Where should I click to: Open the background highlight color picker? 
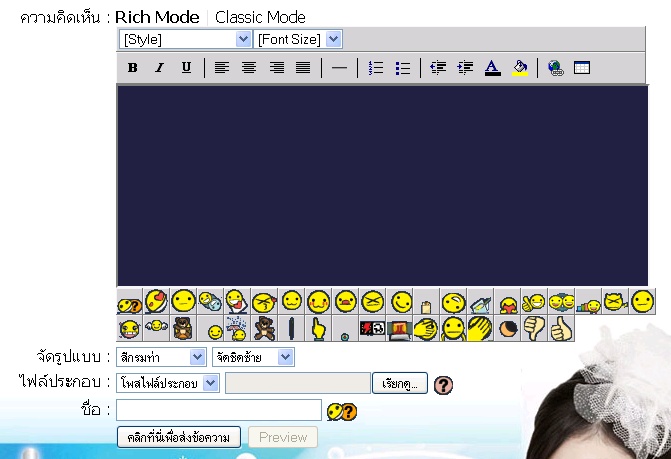pos(520,68)
